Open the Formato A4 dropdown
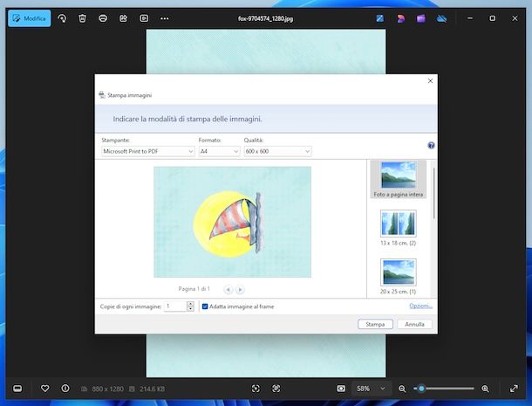Screen dimensions: 532x406 [218, 151]
